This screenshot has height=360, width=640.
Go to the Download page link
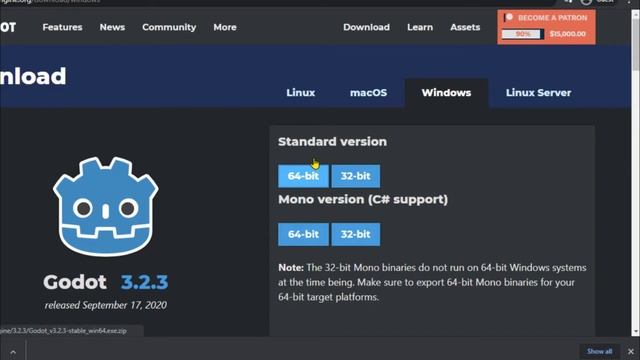pos(366,27)
